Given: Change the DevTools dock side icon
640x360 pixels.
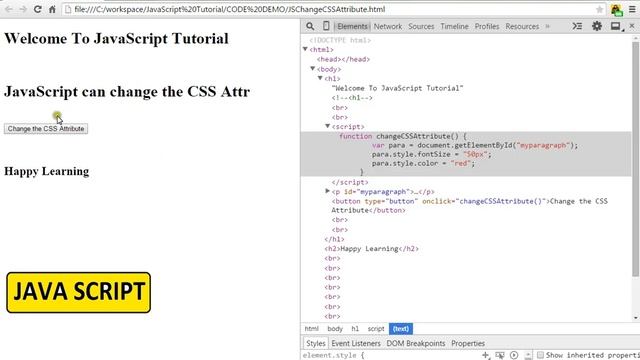Looking at the screenshot, I should [x=616, y=27].
